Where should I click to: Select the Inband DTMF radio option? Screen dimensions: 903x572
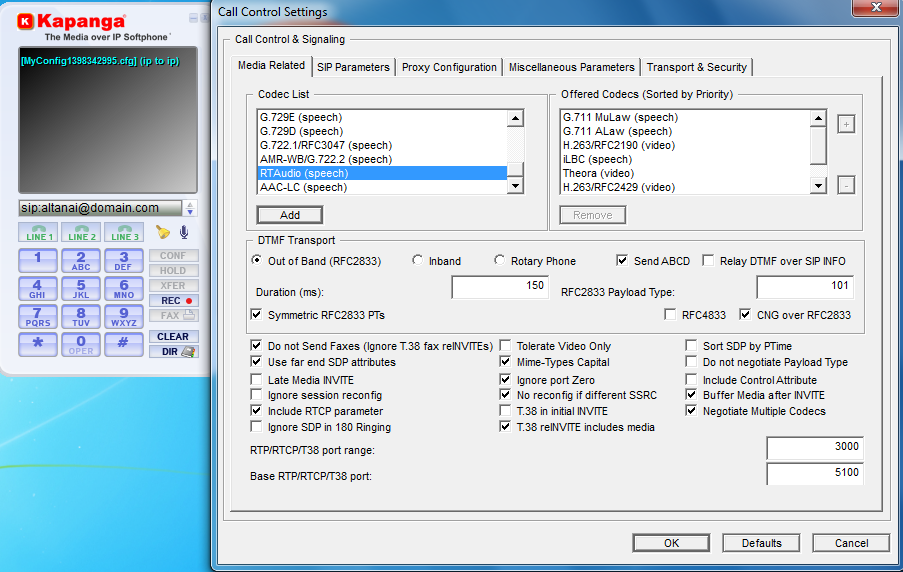click(418, 261)
